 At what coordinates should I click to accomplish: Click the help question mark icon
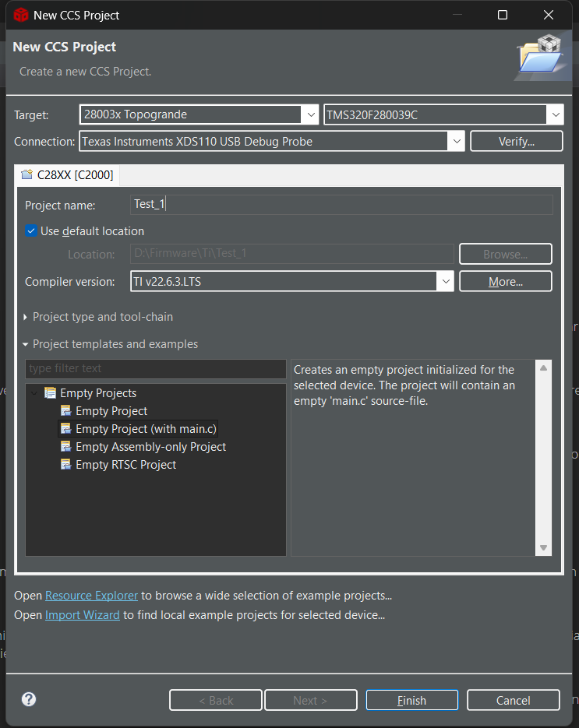coord(29,699)
